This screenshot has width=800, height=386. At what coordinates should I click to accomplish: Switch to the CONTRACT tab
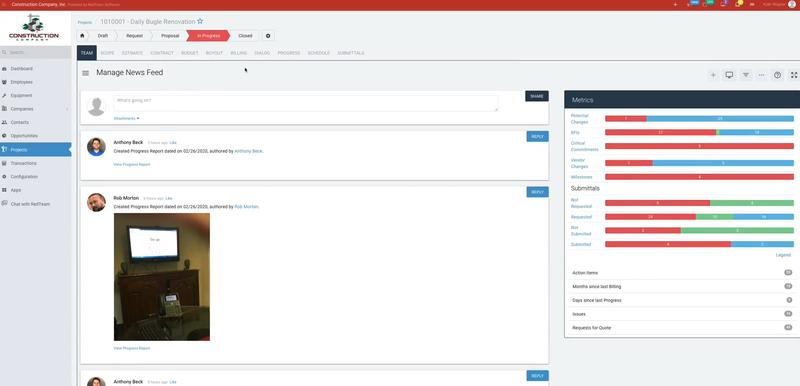point(162,53)
